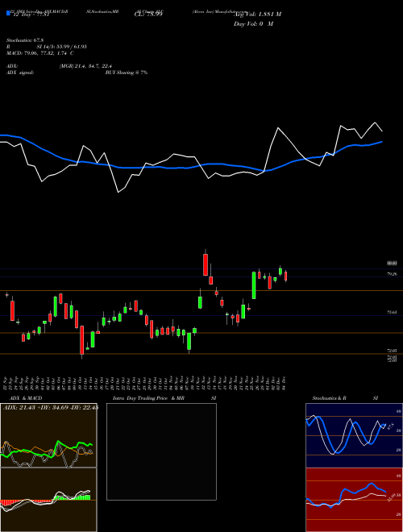Screen dimensions: 403x532
Task: Click the 72.05 price axis label
Action: coord(393,351)
